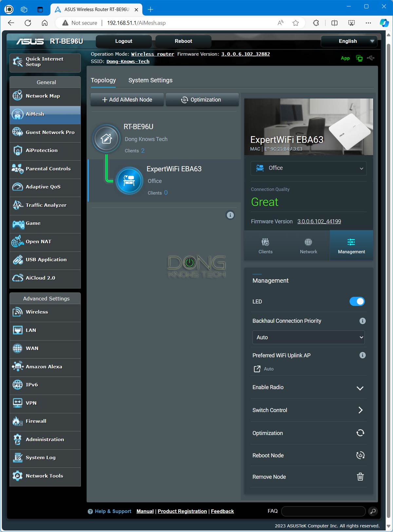This screenshot has width=393, height=532.
Task: Open the node Network tab
Action: (309, 246)
